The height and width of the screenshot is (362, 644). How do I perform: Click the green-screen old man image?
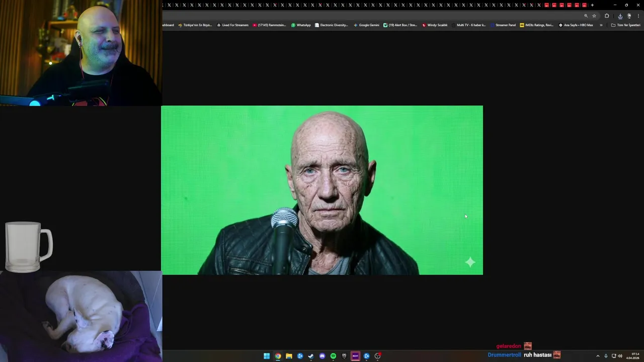click(322, 190)
